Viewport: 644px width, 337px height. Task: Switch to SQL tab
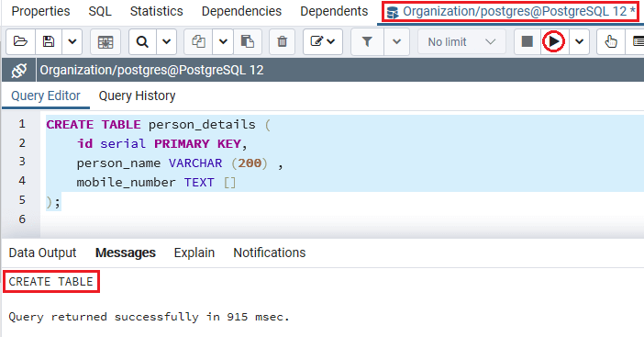(x=100, y=12)
